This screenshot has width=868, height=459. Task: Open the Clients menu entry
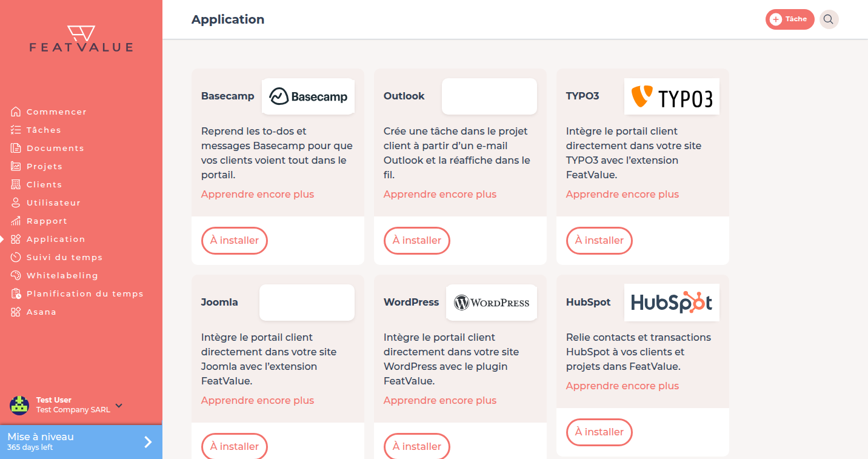point(44,184)
